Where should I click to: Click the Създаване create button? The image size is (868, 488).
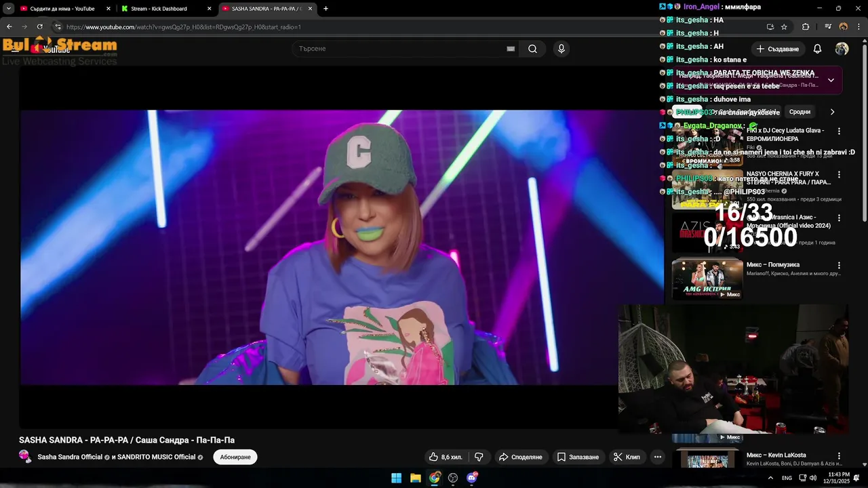pos(778,49)
